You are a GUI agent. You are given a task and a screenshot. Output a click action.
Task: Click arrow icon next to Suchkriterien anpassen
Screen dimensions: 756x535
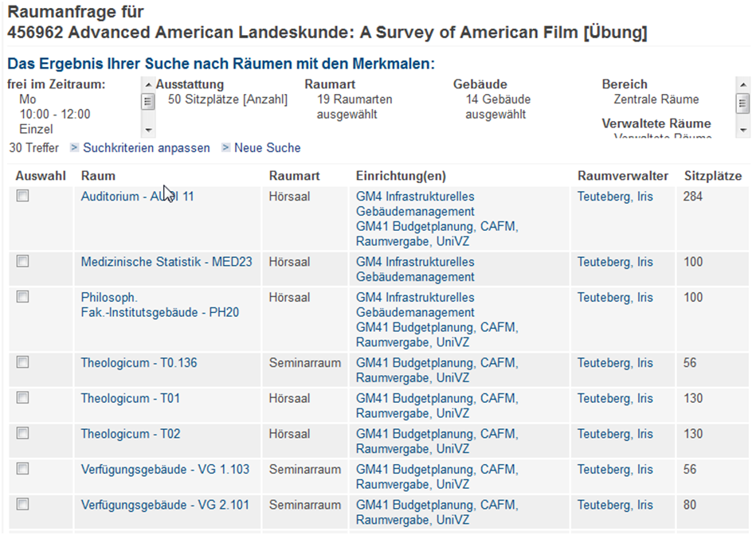pos(74,148)
